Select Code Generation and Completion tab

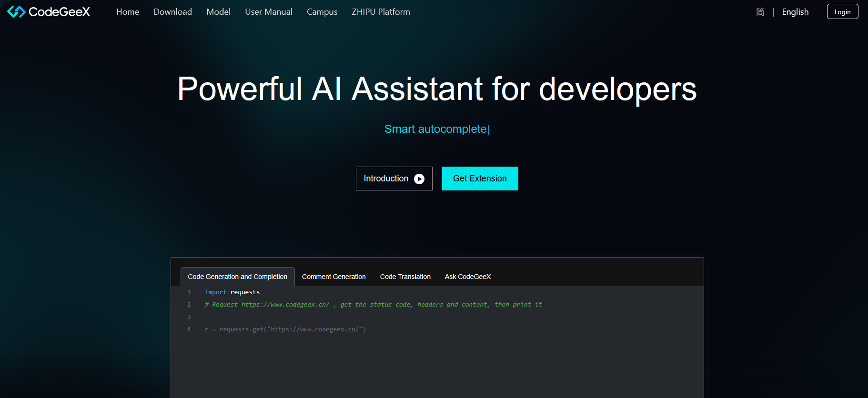237,277
